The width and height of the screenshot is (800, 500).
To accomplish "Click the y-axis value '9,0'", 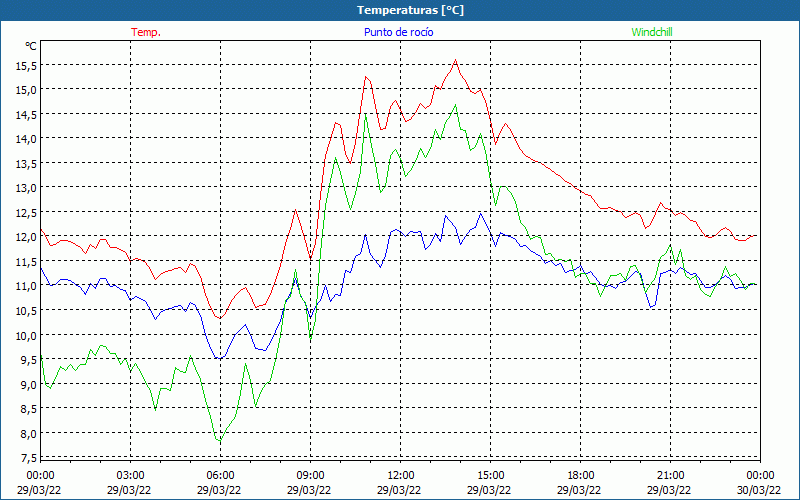I will pos(29,384).
